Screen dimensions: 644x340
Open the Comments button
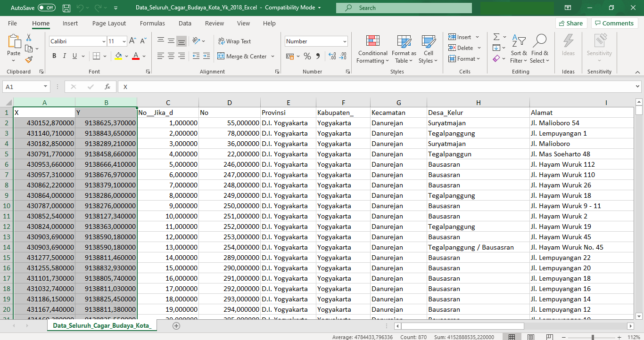[614, 24]
